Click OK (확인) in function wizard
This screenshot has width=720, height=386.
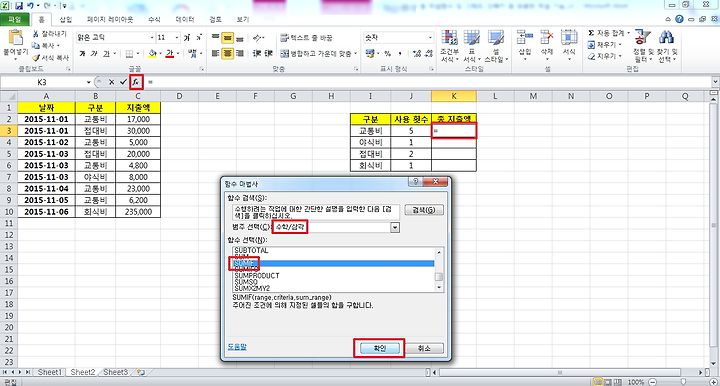(x=379, y=348)
